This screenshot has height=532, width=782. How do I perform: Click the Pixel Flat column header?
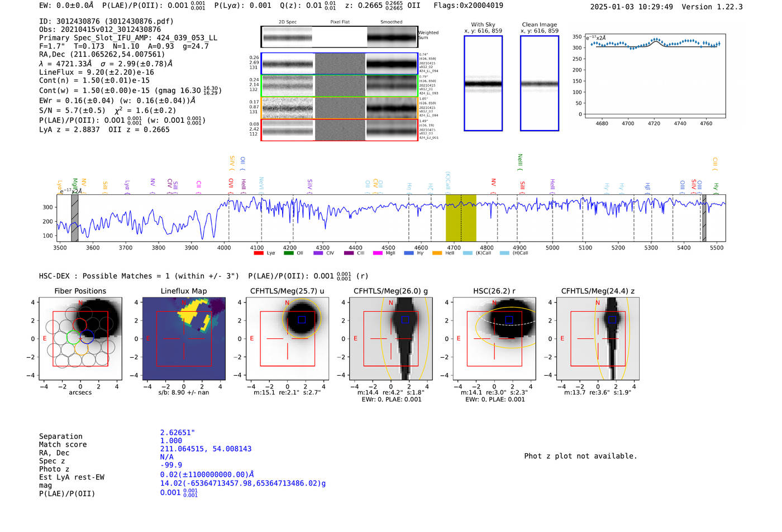[x=340, y=22]
